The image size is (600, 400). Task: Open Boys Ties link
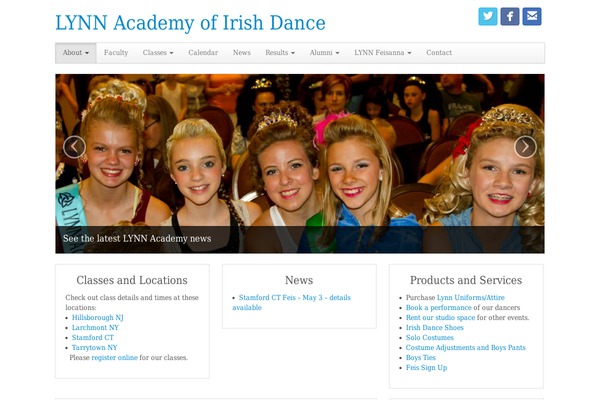pyautogui.click(x=421, y=358)
